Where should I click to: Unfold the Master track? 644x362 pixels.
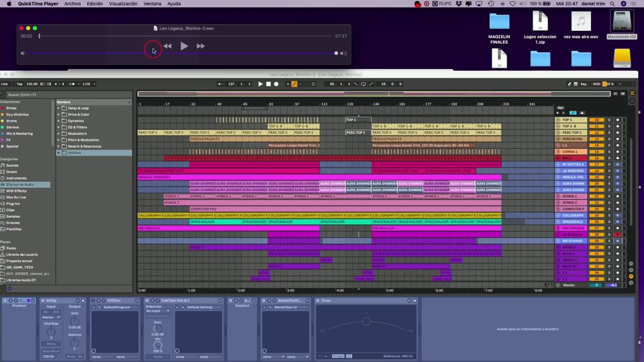(557, 285)
